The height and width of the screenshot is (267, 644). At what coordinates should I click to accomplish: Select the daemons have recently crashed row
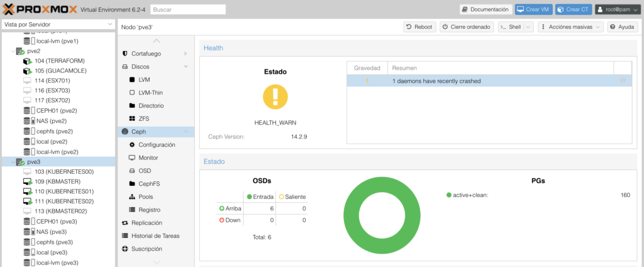click(x=489, y=81)
